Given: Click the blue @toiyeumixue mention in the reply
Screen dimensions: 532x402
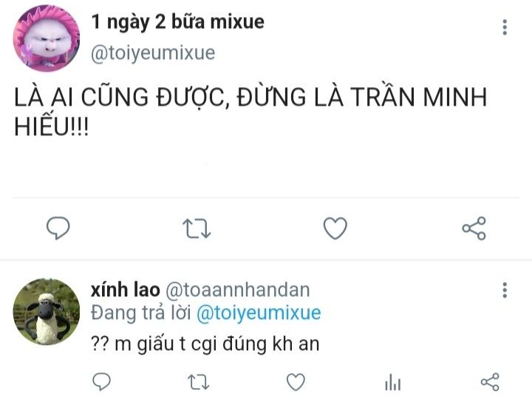Looking at the screenshot, I should click(x=258, y=313).
